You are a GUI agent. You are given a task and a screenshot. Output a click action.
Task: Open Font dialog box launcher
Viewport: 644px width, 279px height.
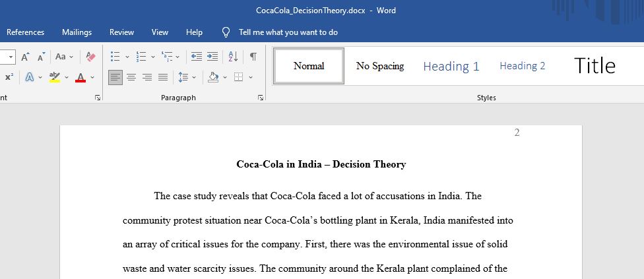98,98
